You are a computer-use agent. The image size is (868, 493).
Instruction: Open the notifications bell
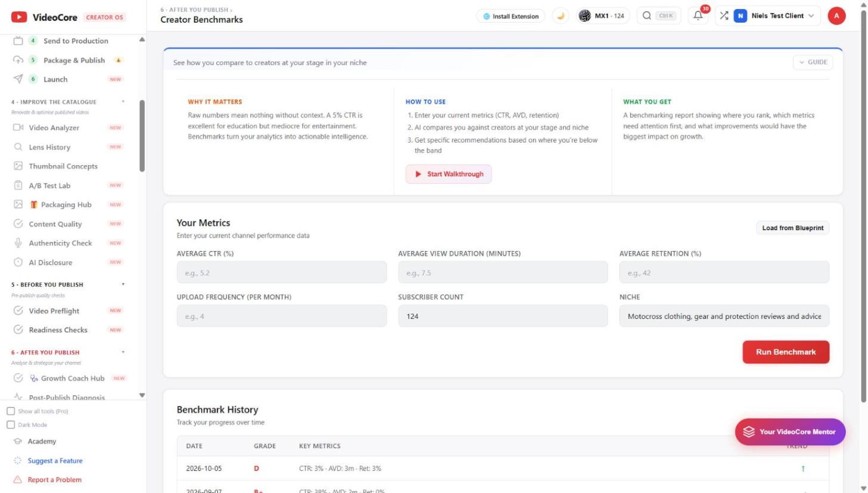tap(698, 16)
